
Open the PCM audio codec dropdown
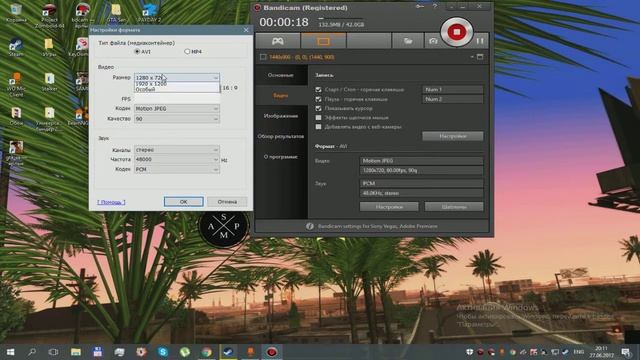177,169
